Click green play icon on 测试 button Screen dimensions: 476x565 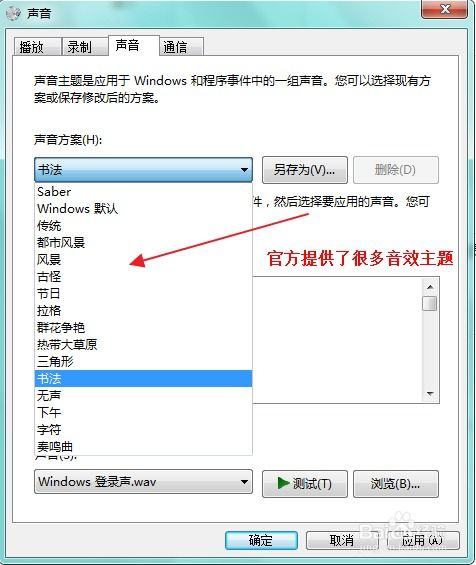pyautogui.click(x=284, y=483)
